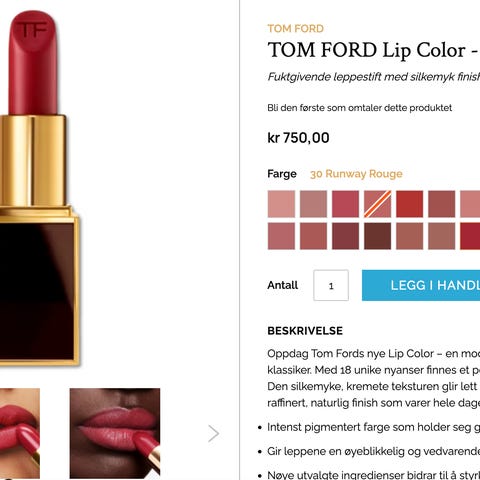Open the light-skin lips thumbnail image
Image resolution: width=480 pixels, height=480 pixels.
[x=20, y=433]
